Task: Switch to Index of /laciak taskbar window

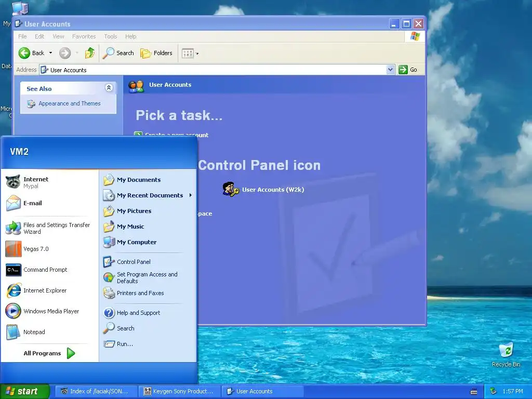Action: click(x=96, y=392)
